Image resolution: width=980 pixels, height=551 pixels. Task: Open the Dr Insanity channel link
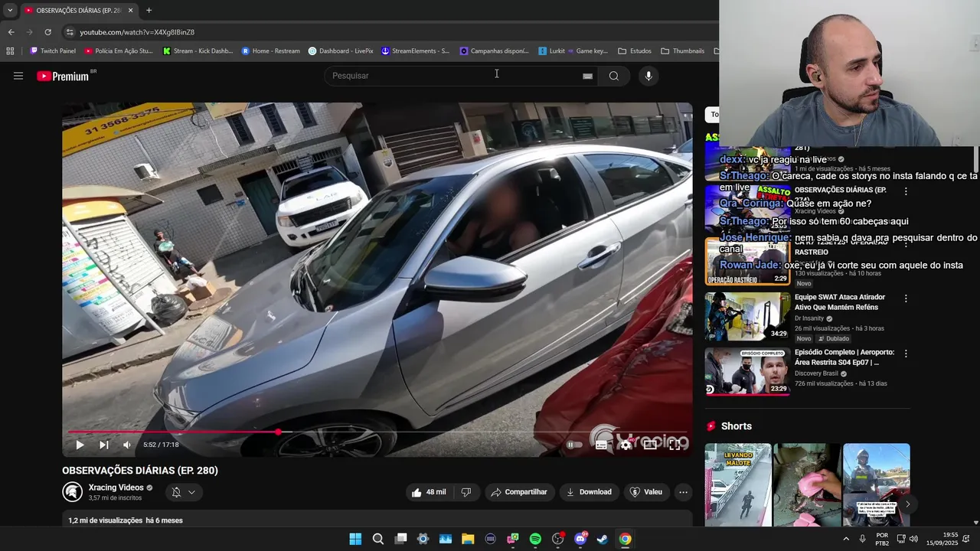click(809, 318)
